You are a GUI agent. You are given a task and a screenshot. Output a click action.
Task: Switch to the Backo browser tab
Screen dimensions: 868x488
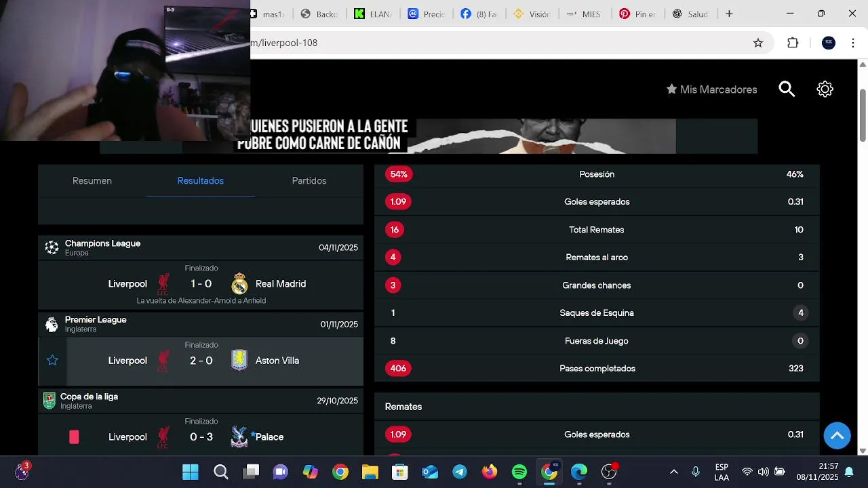(x=319, y=14)
